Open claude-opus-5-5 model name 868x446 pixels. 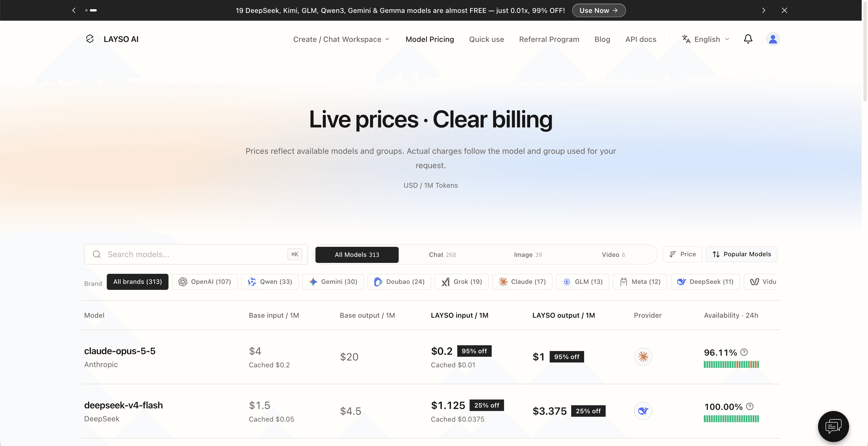tap(120, 351)
